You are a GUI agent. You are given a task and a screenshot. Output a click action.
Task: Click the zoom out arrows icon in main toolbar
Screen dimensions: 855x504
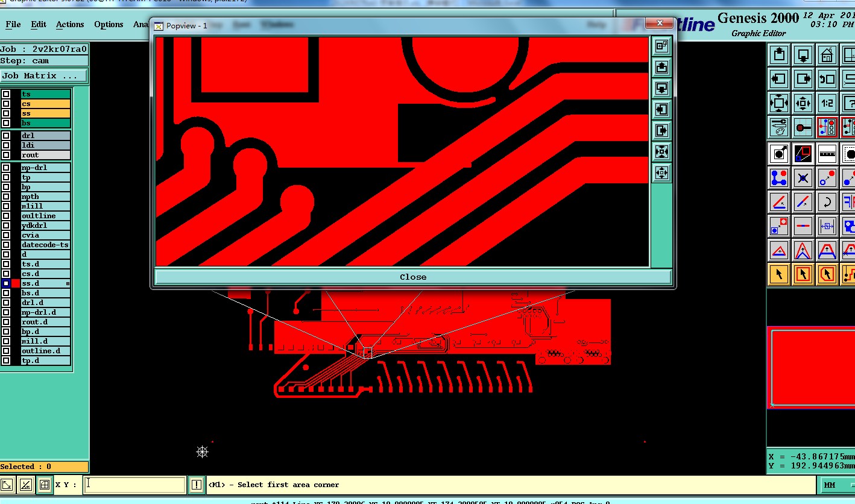pyautogui.click(x=803, y=103)
